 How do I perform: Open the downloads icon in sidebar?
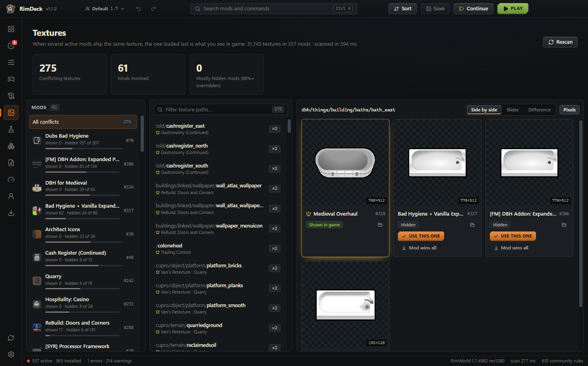coord(11,213)
